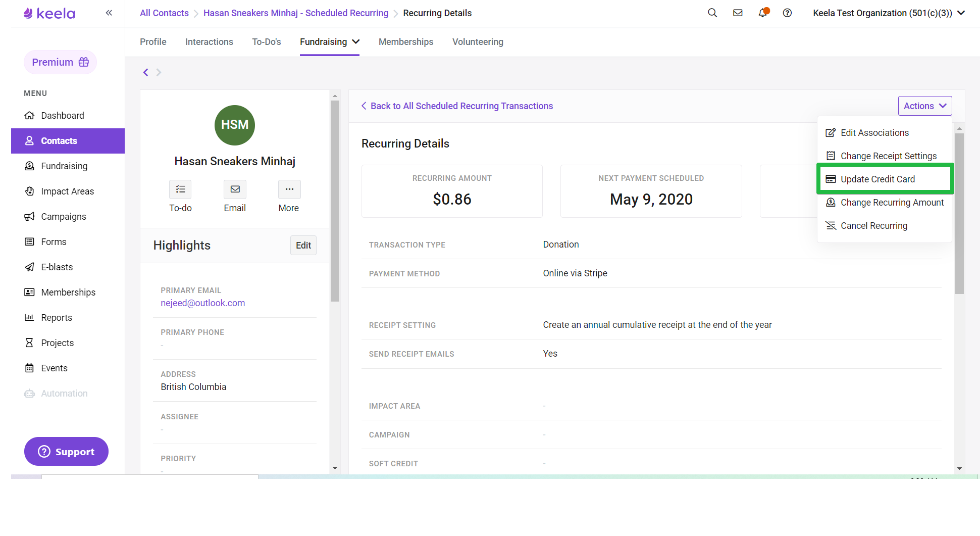980x536 pixels.
Task: Open Dashboard from sidebar
Action: 68,116
